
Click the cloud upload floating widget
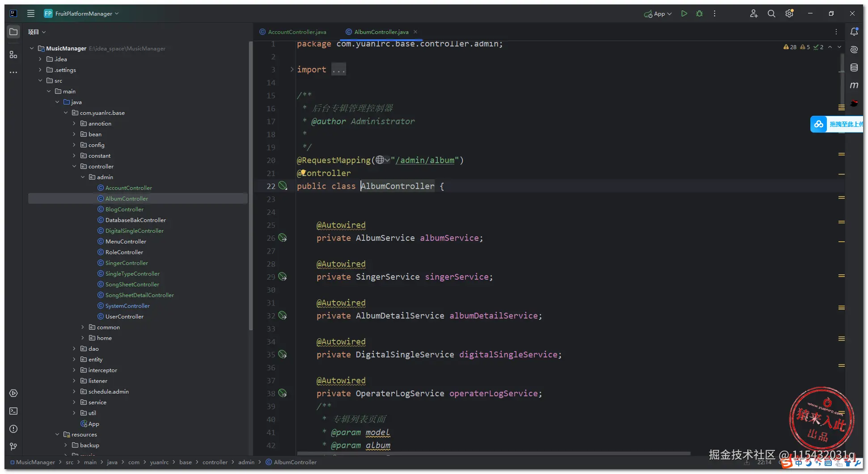[x=836, y=124]
